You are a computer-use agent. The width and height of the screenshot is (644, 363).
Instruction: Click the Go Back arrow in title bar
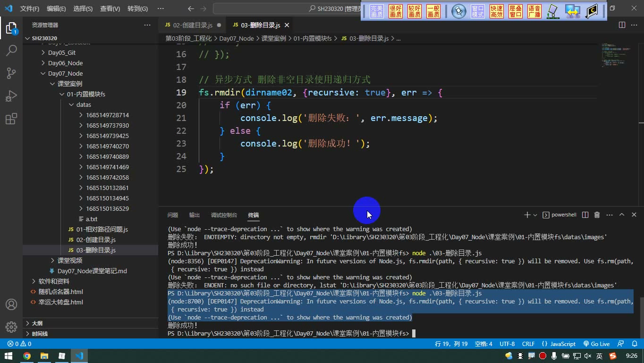[x=191, y=9]
